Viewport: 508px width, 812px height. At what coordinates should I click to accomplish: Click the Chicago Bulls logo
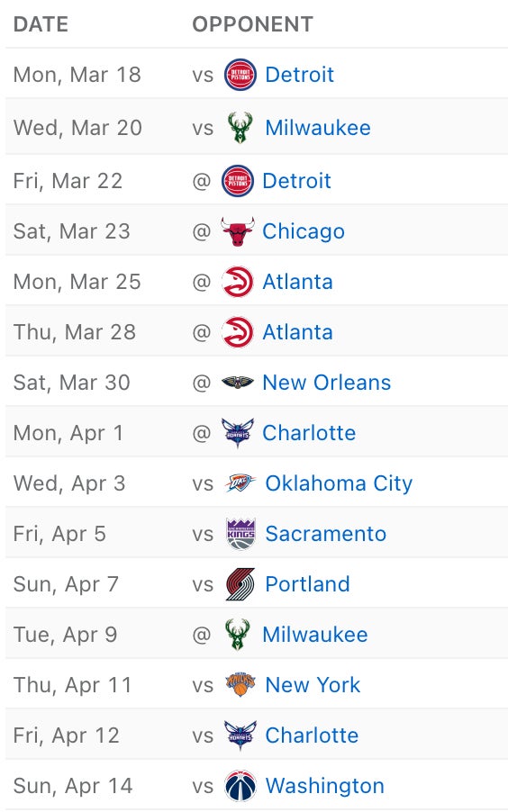(238, 231)
